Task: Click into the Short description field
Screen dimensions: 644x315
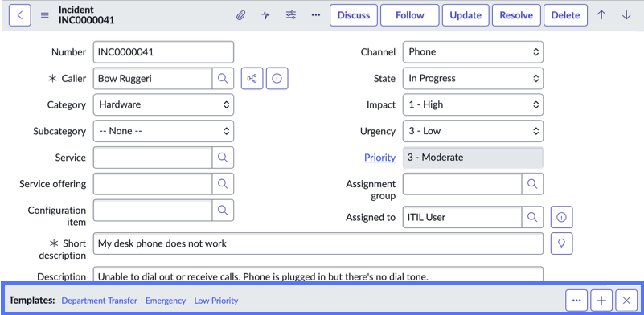Action: [318, 243]
